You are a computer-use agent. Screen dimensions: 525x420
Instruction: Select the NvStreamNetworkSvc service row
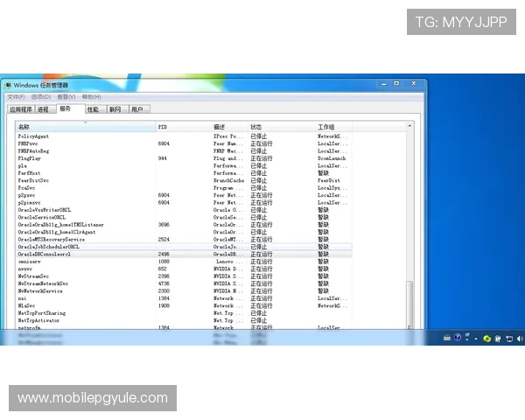184,283
